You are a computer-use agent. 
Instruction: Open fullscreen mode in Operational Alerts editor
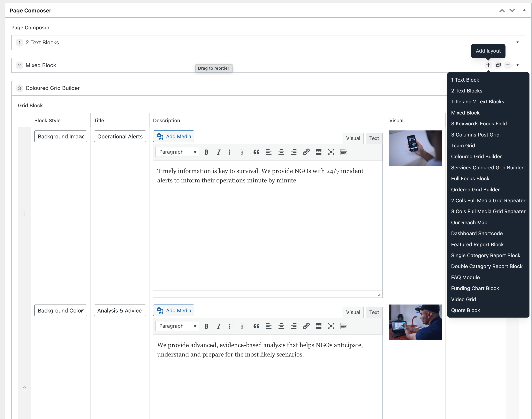click(331, 152)
